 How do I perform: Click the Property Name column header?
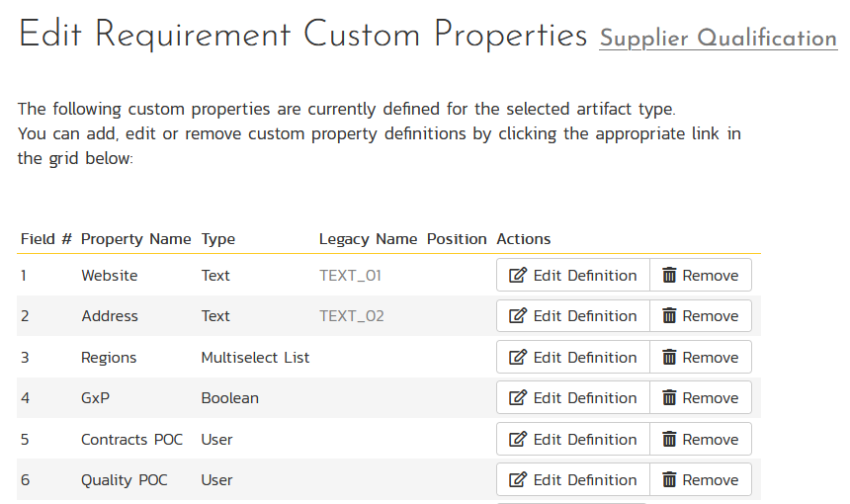pyautogui.click(x=135, y=239)
